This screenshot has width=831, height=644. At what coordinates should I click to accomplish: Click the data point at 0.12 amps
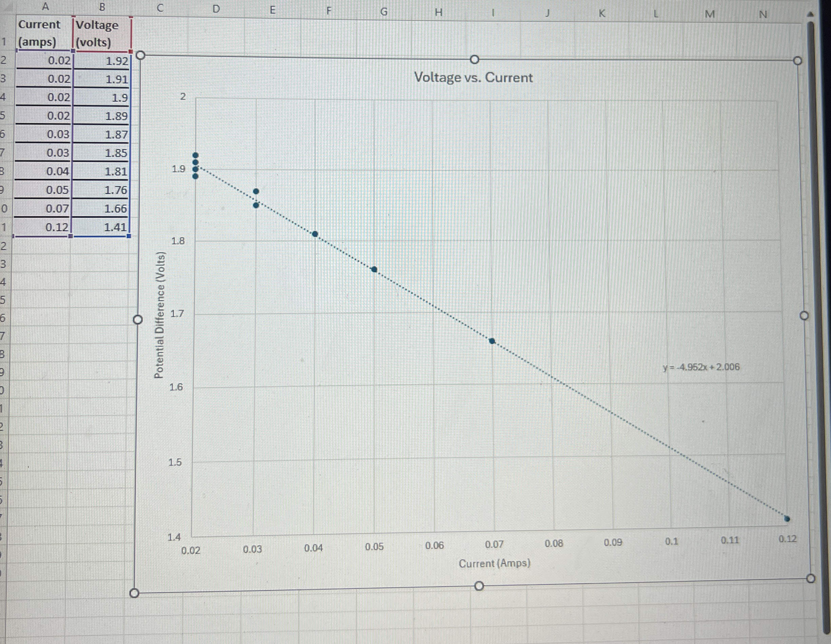787,518
